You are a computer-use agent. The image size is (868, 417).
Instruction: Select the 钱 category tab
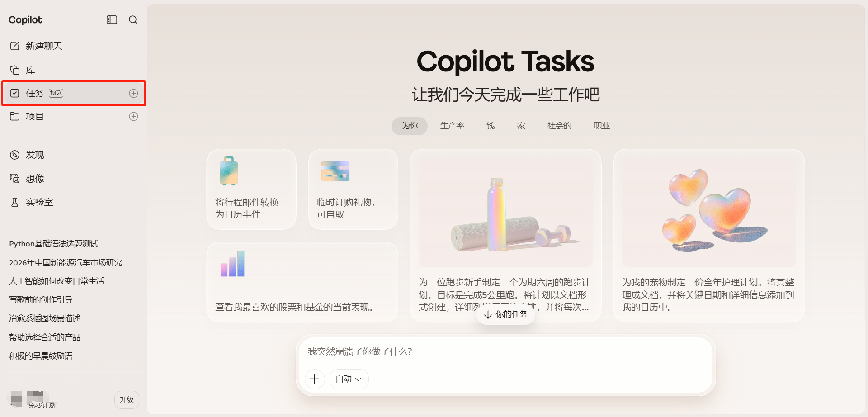click(491, 126)
